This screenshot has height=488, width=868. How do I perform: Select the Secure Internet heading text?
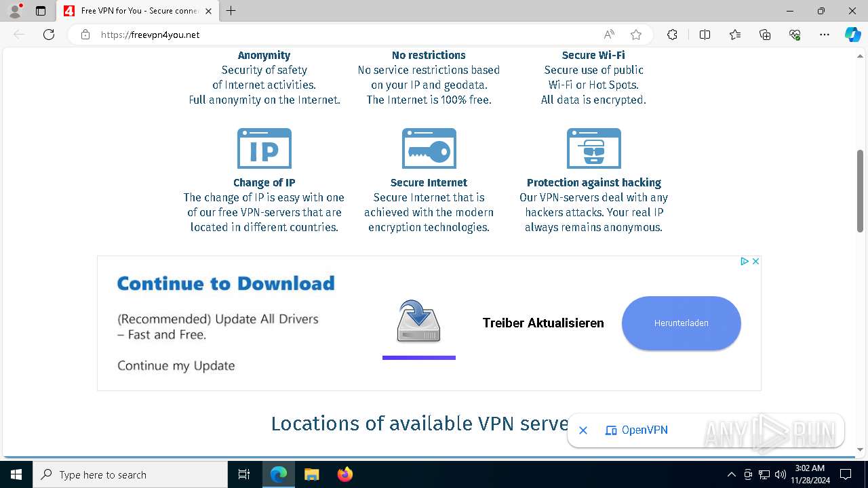tap(429, 182)
